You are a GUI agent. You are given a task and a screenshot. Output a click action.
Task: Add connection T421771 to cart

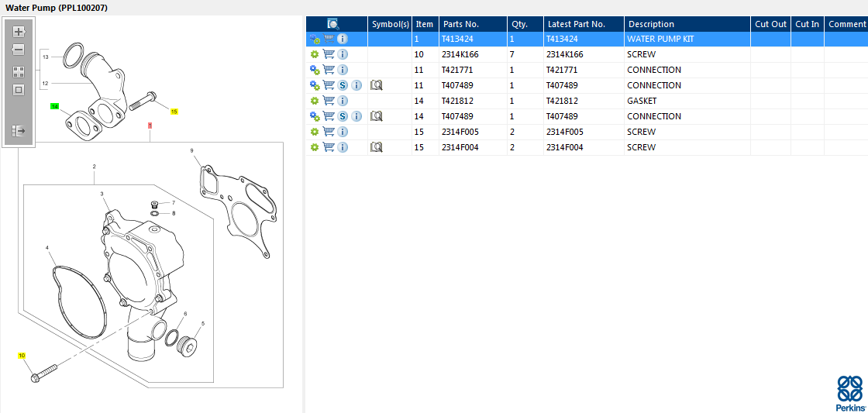pyautogui.click(x=329, y=70)
